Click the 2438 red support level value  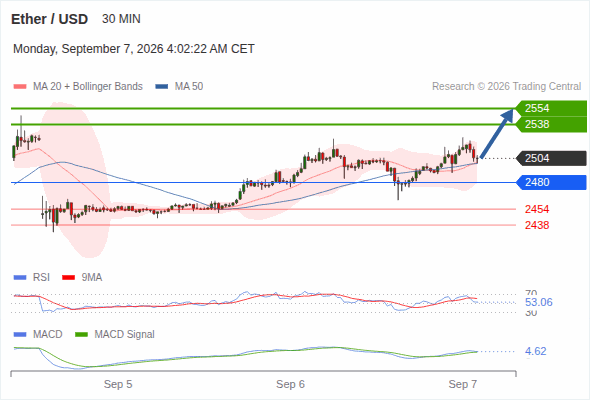tap(537, 225)
